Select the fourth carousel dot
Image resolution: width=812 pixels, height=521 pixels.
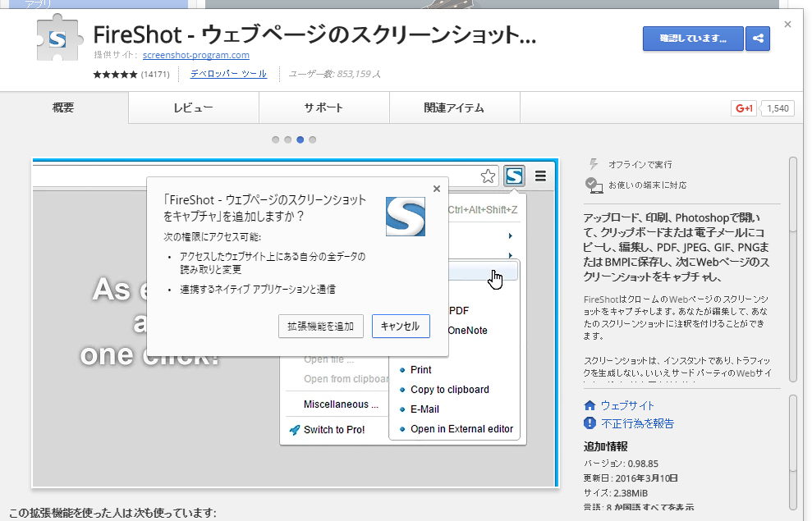click(x=312, y=139)
